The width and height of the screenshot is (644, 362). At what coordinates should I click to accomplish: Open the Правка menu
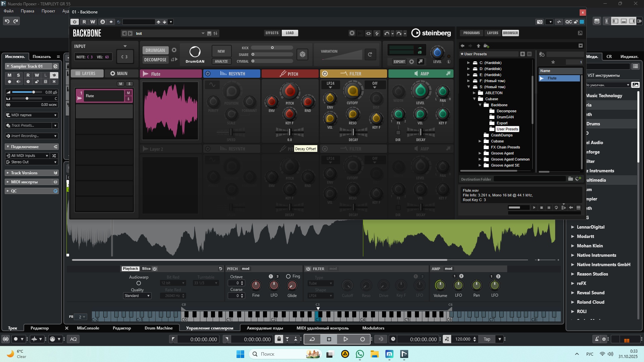28,11
